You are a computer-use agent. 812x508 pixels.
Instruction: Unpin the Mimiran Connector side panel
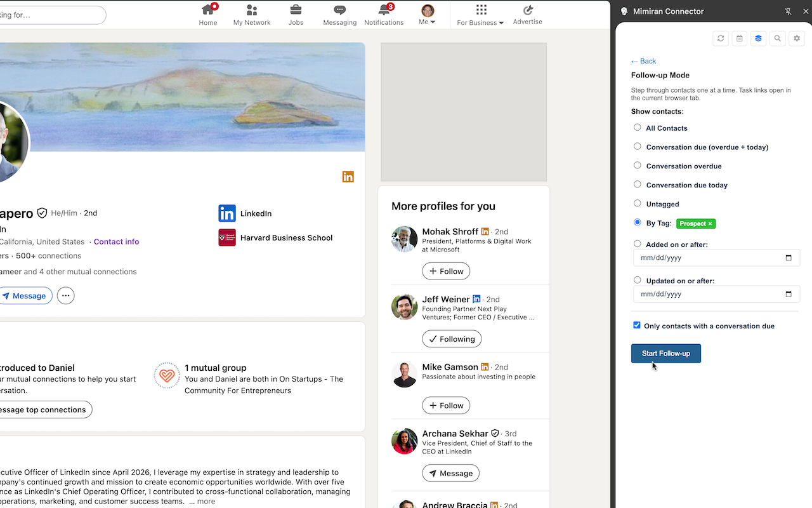tap(788, 11)
